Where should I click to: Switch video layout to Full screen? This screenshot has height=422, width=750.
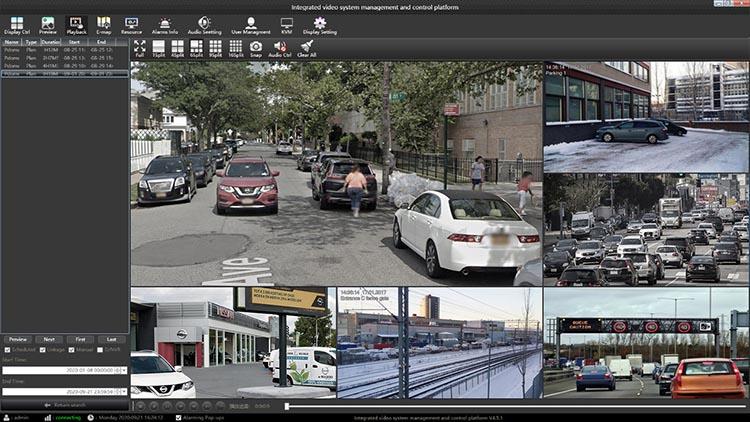pyautogui.click(x=140, y=48)
